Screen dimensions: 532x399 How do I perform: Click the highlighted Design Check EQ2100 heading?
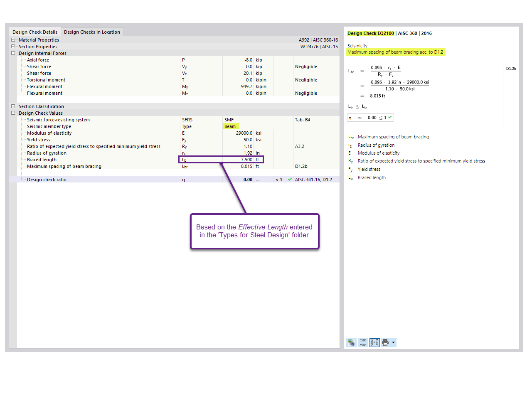[370, 33]
